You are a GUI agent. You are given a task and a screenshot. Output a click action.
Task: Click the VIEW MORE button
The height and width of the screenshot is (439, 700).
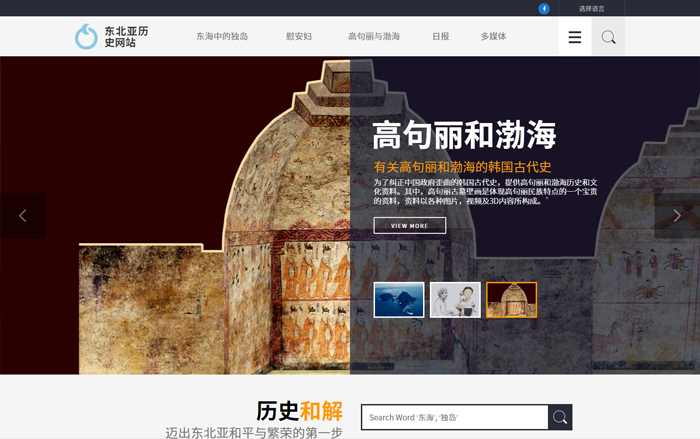pyautogui.click(x=409, y=226)
